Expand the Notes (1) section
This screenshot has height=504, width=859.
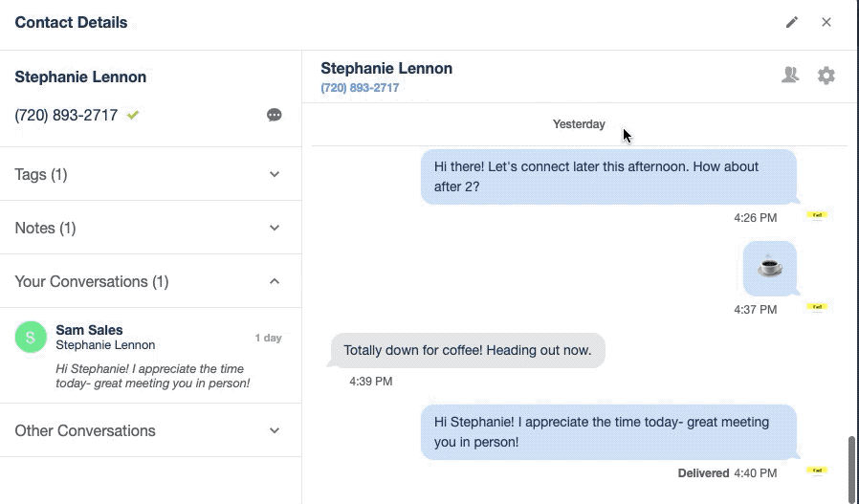[275, 228]
